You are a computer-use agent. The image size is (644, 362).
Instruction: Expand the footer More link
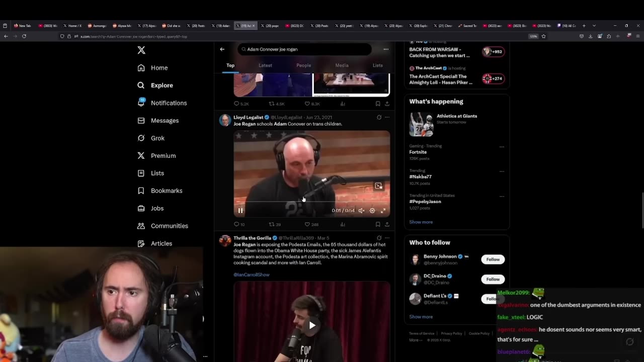click(x=415, y=340)
